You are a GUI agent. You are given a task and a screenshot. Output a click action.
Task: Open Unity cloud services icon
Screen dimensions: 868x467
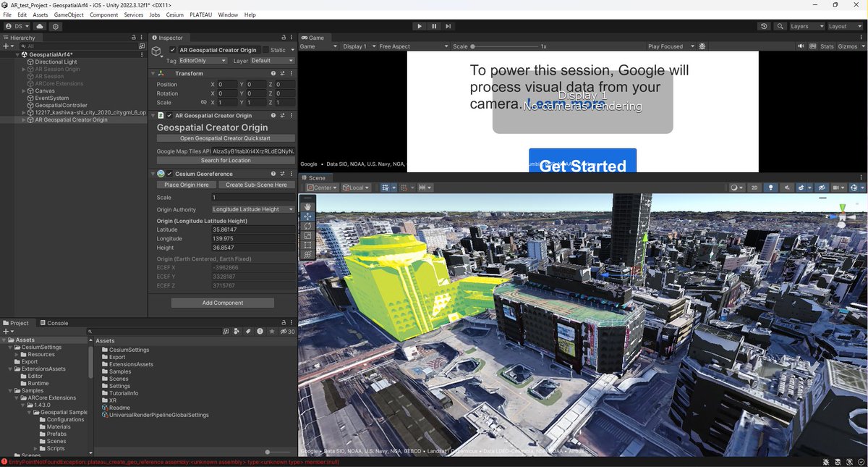pyautogui.click(x=39, y=26)
